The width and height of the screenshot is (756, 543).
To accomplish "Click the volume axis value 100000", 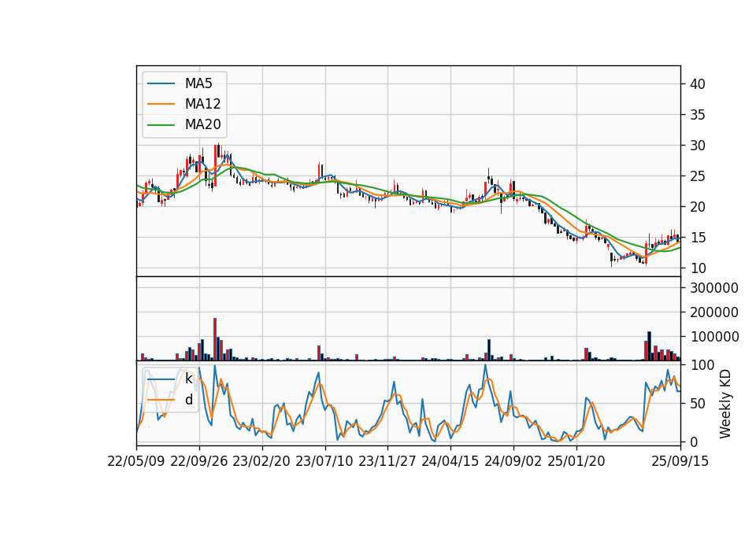I will [x=714, y=337].
